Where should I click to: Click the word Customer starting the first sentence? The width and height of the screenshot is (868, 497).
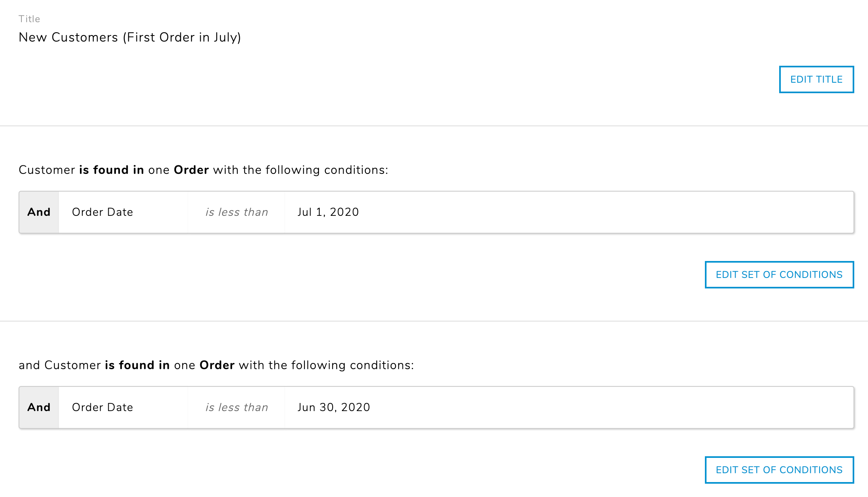(47, 170)
